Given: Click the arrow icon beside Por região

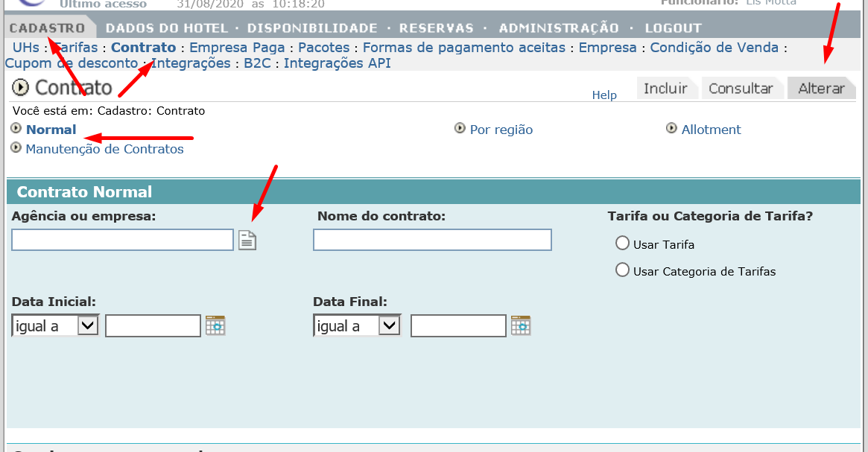Looking at the screenshot, I should point(460,128).
